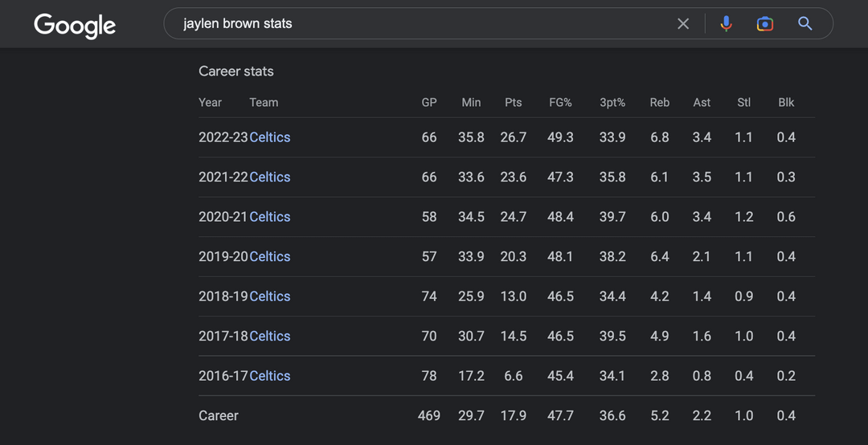
Task: Open Google Lens image search
Action: point(765,24)
